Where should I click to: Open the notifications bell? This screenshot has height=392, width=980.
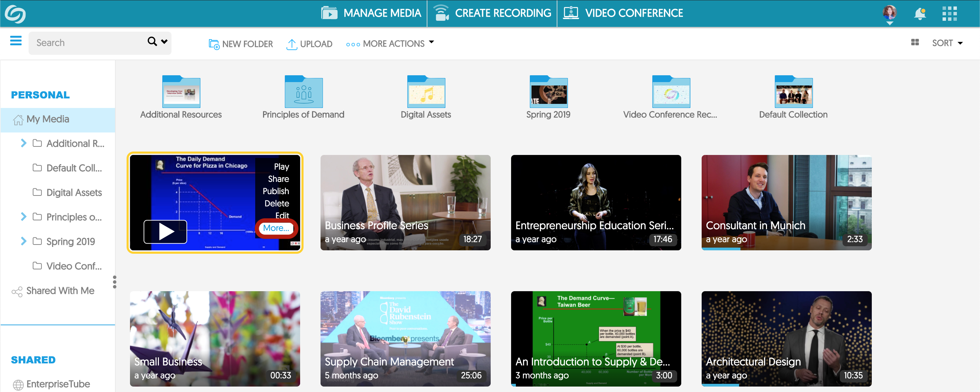920,14
